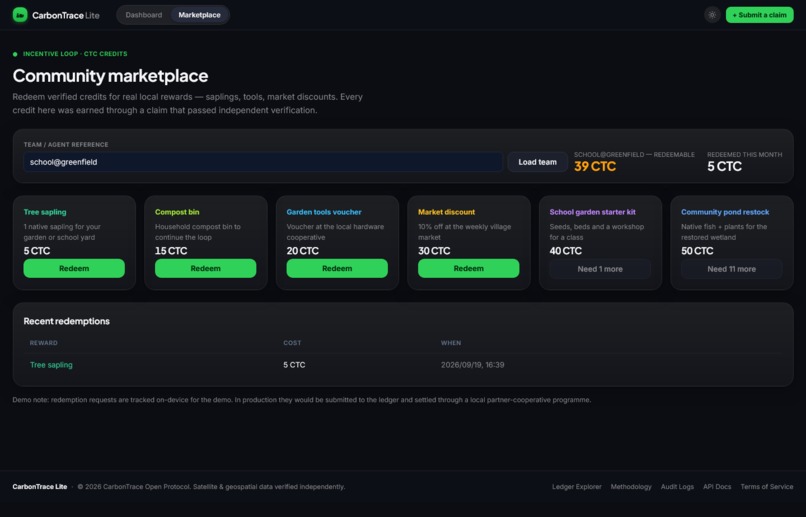
Task: Click the 5 CTC cost cell in redemptions
Action: coord(294,365)
